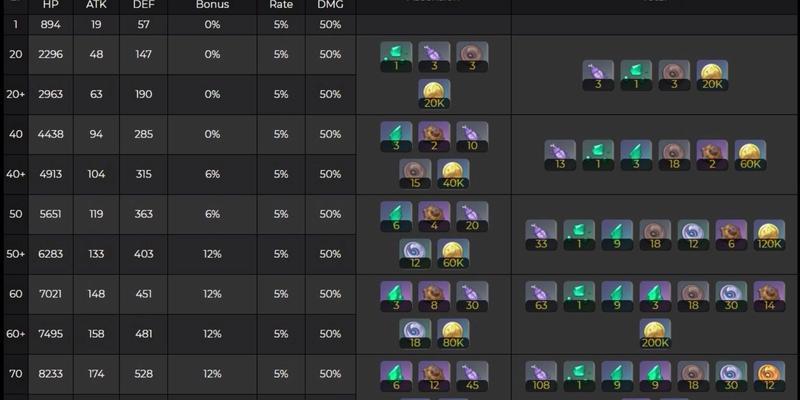This screenshot has width=800, height=400.
Task: Select the purple flower icon labeled 33
Action: pyautogui.click(x=541, y=235)
